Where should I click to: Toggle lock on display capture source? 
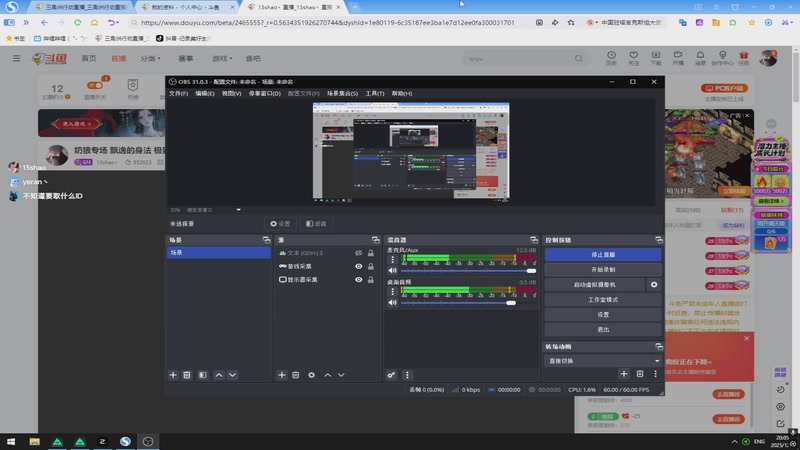point(371,280)
